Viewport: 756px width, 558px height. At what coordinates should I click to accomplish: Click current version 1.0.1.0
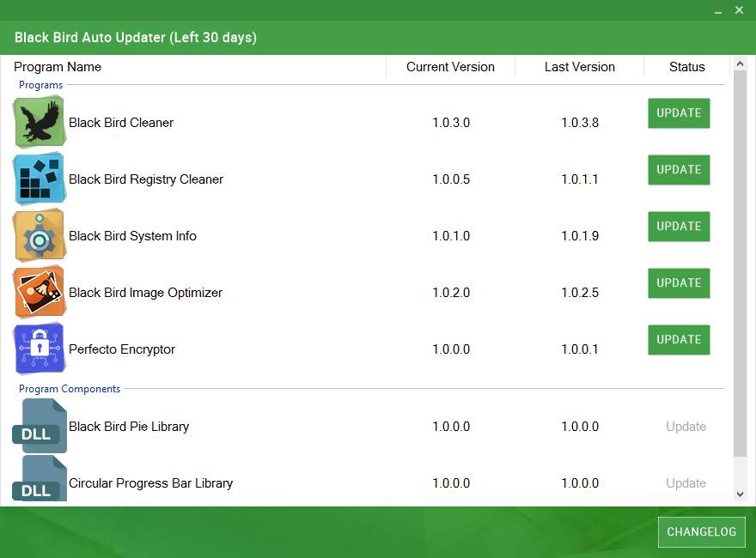451,235
